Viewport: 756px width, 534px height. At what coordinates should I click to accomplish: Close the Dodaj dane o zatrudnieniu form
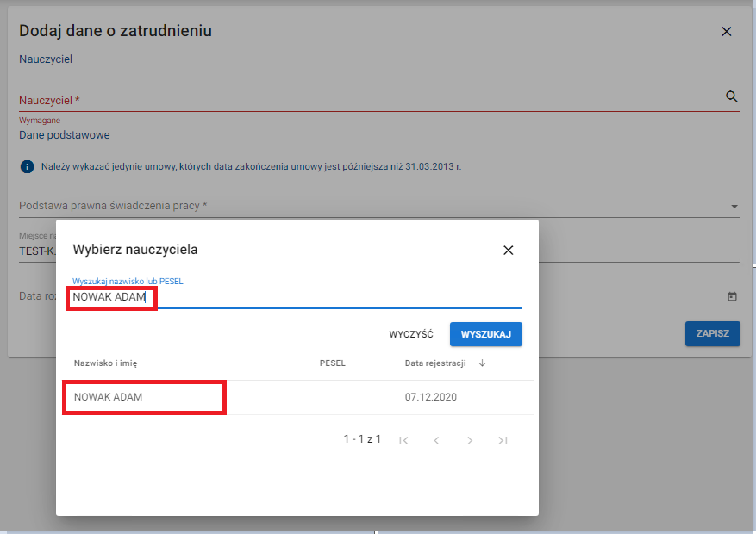coord(726,32)
